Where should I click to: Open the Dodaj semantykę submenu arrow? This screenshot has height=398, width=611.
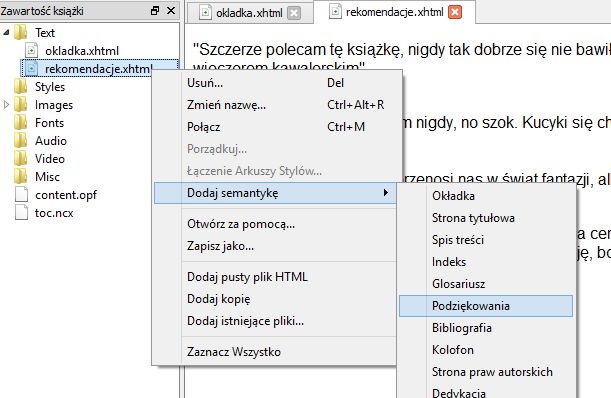385,193
